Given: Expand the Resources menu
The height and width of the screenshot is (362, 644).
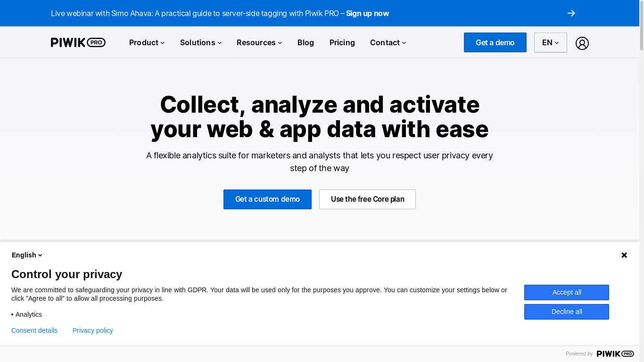Looking at the screenshot, I should pyautogui.click(x=259, y=42).
